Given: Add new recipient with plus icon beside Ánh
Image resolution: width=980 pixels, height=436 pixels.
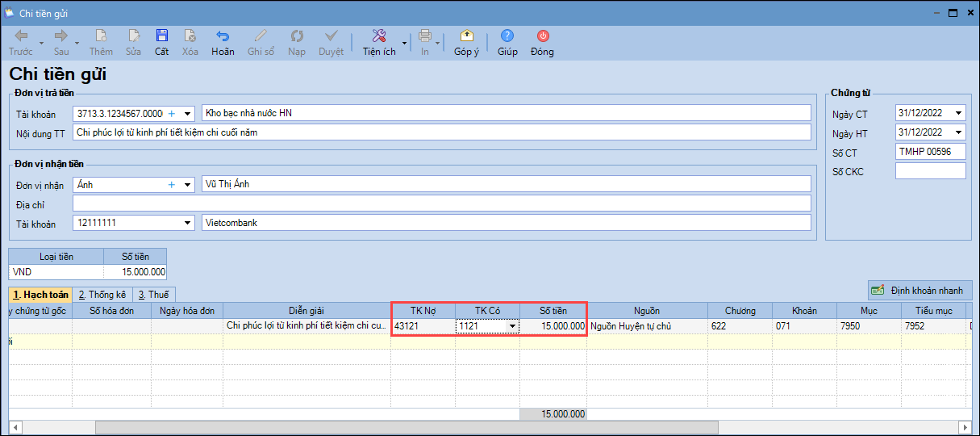Looking at the screenshot, I should (171, 185).
